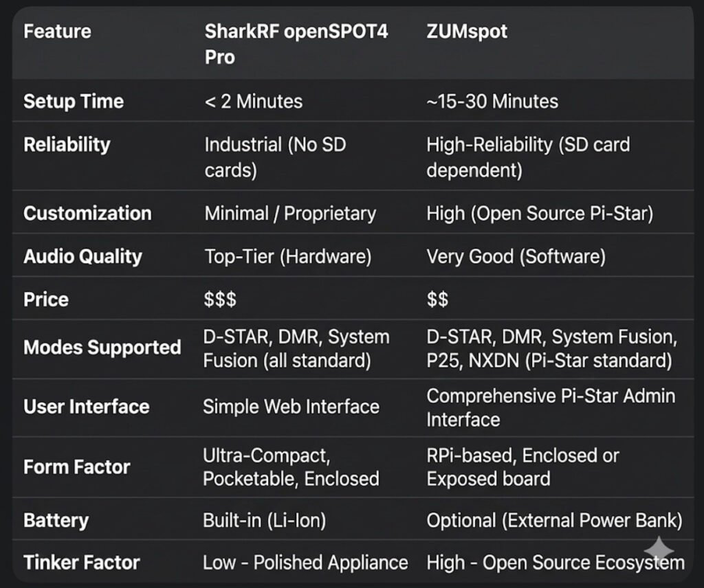
Task: Select 'High (Open Source Pi-Star)' cell
Action: (539, 213)
